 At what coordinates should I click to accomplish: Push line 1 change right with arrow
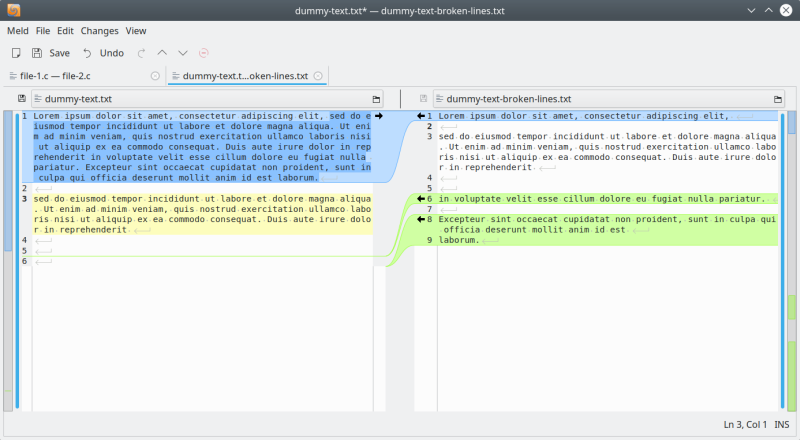point(379,117)
